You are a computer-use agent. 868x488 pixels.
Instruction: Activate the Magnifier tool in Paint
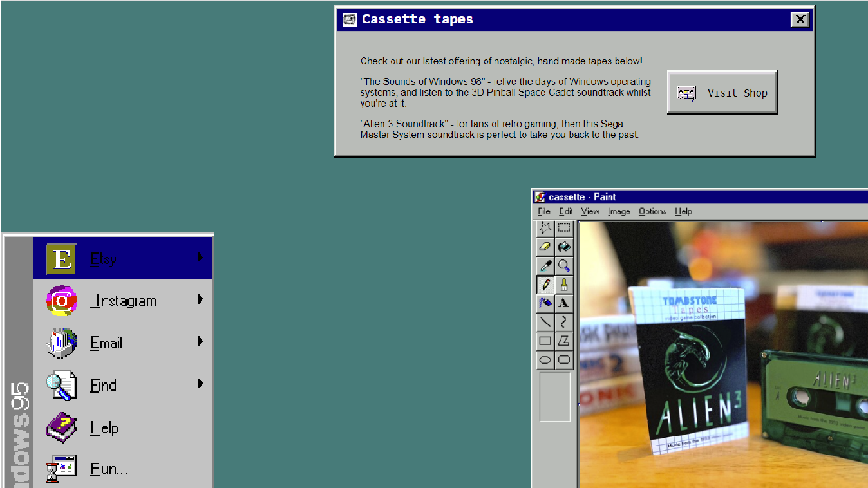(x=563, y=266)
